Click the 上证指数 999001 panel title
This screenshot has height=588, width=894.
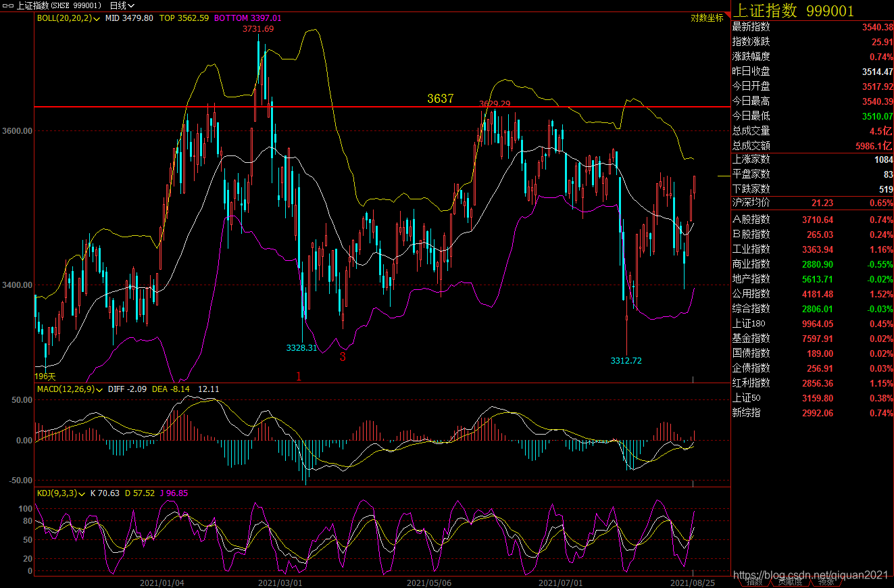pos(794,11)
